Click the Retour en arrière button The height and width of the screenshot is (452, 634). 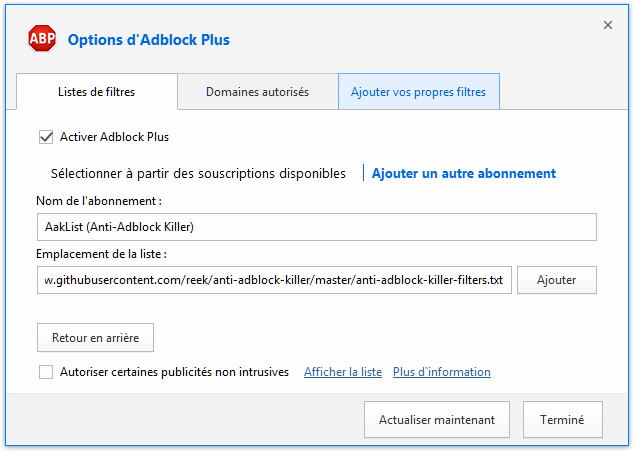point(95,338)
